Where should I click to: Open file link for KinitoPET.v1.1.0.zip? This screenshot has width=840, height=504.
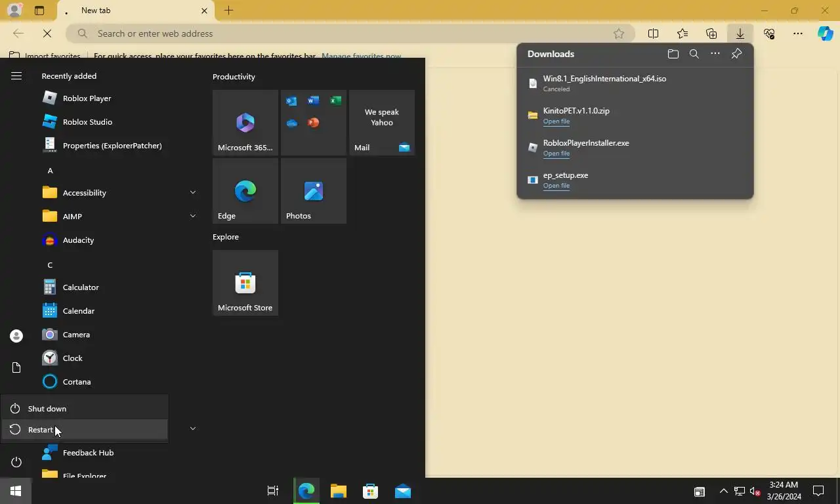pyautogui.click(x=556, y=121)
